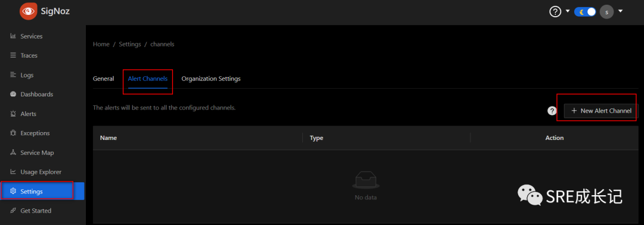Click the New Alert Channel button
The width and height of the screenshot is (644, 225).
pos(601,111)
